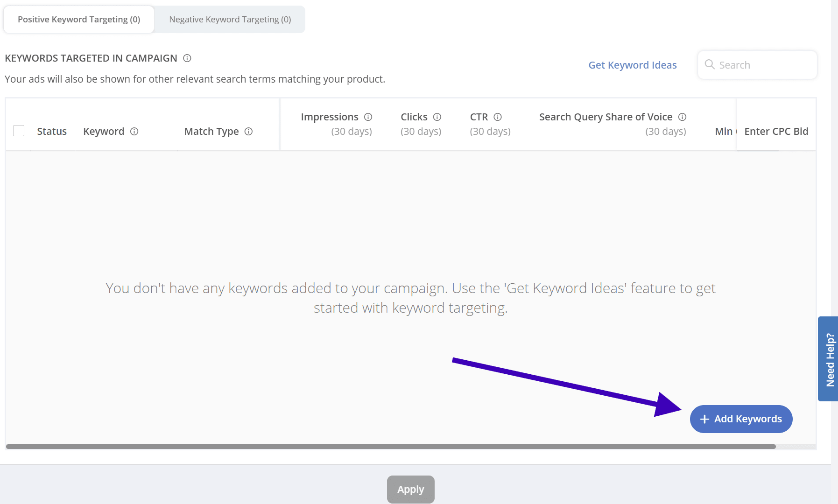Click the horizontal table scrollbar
Image resolution: width=838 pixels, height=504 pixels.
click(x=390, y=447)
